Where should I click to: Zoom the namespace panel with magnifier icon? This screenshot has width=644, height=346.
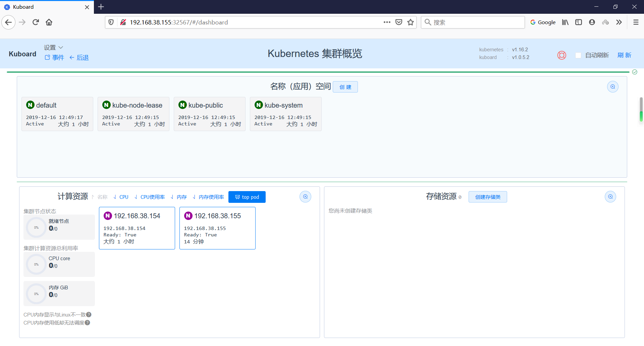coord(613,87)
